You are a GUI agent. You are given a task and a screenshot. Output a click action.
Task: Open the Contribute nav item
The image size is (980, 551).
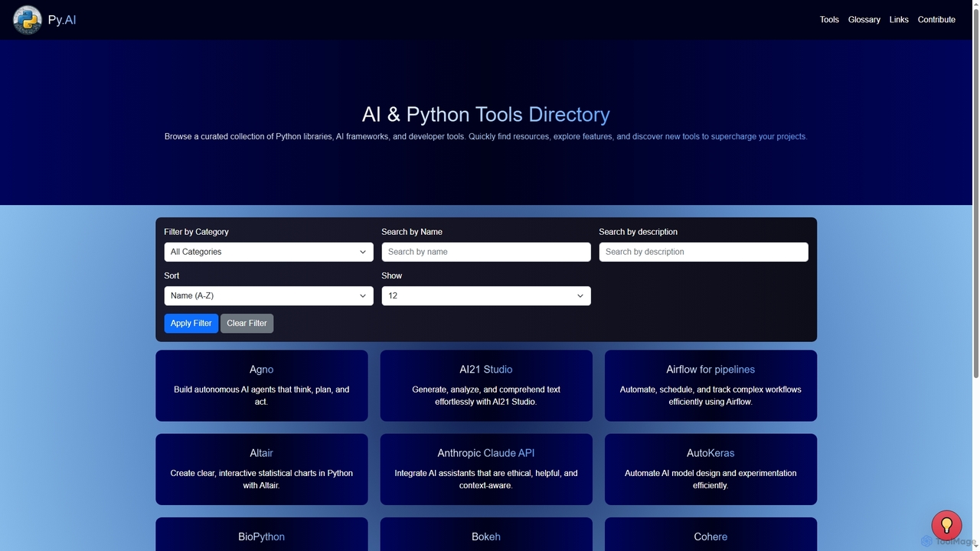coord(936,20)
